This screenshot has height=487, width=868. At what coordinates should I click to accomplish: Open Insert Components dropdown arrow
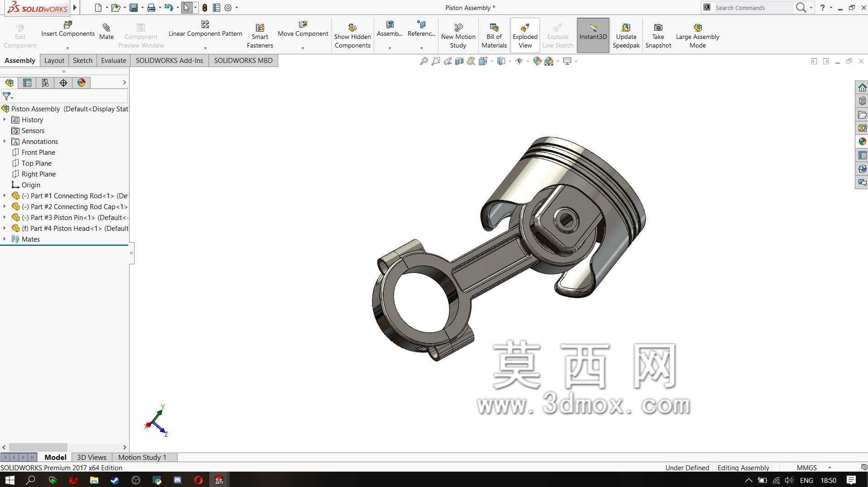pos(68,48)
